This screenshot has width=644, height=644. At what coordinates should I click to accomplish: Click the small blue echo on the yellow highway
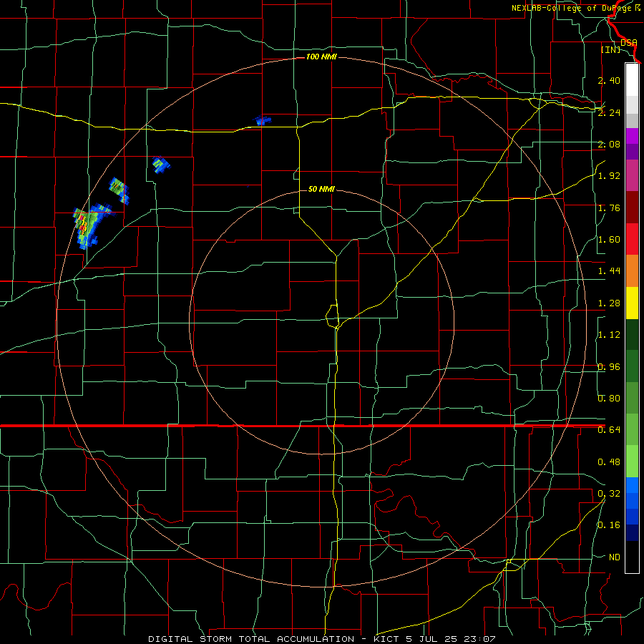coord(262,121)
